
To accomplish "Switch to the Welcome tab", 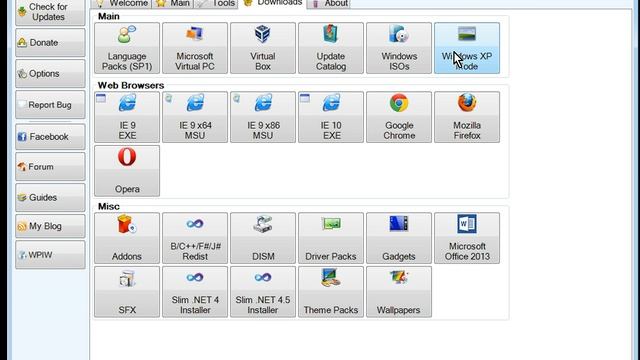I will (x=121, y=4).
